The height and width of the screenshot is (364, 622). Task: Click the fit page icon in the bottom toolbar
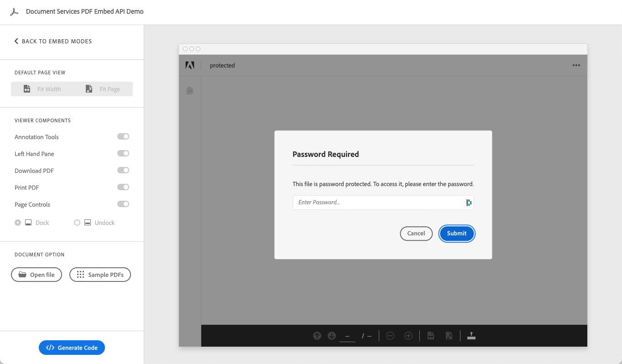click(449, 336)
